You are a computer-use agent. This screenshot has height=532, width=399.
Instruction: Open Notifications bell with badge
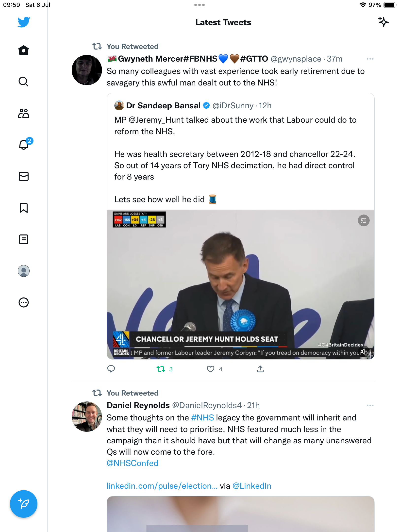24,145
